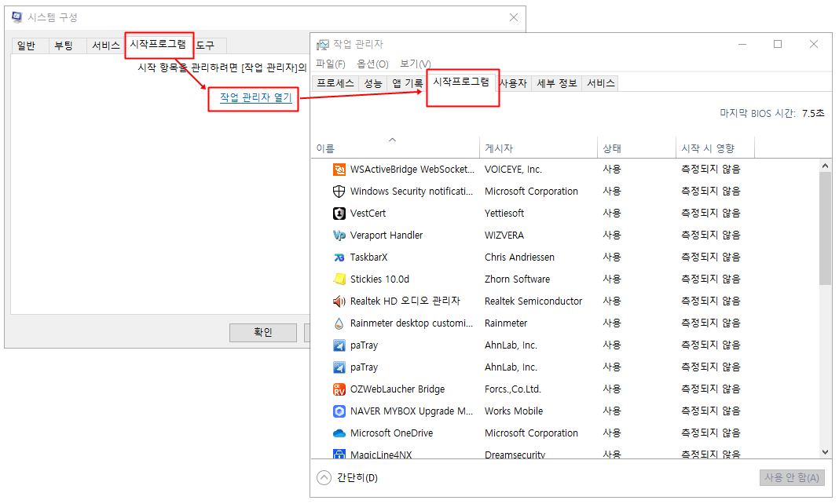This screenshot has width=839, height=504.
Task: Sort by the 게시자 column header
Action: [538, 148]
